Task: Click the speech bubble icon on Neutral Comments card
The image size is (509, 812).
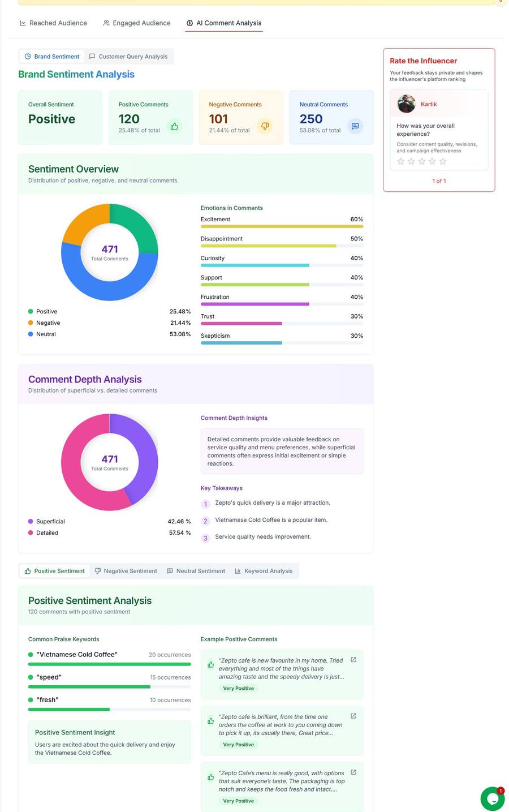Action: tap(355, 126)
